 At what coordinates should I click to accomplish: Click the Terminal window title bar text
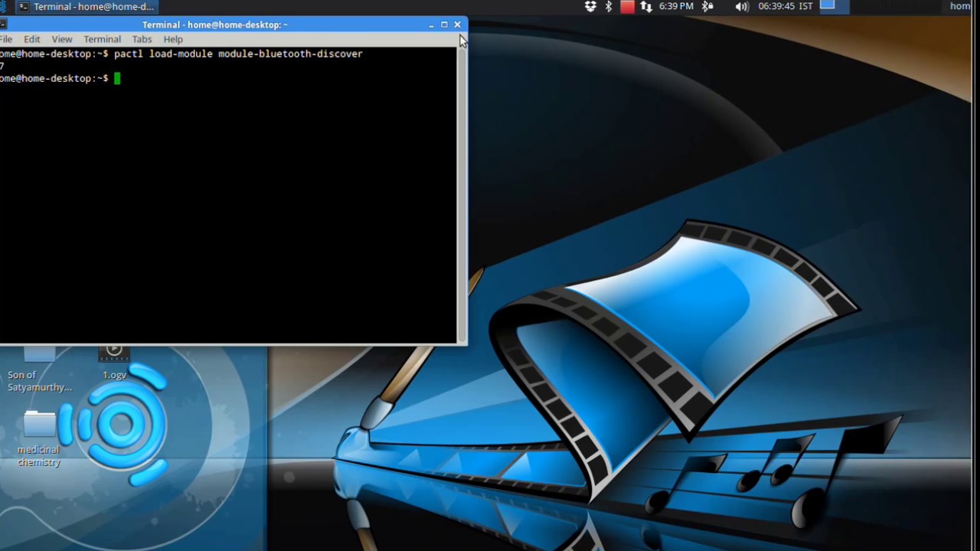pos(215,24)
